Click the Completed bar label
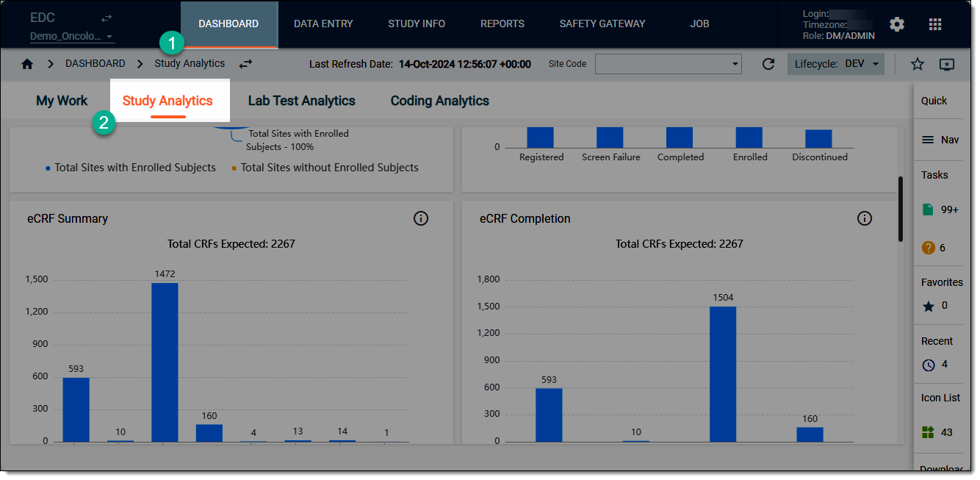 pos(680,157)
